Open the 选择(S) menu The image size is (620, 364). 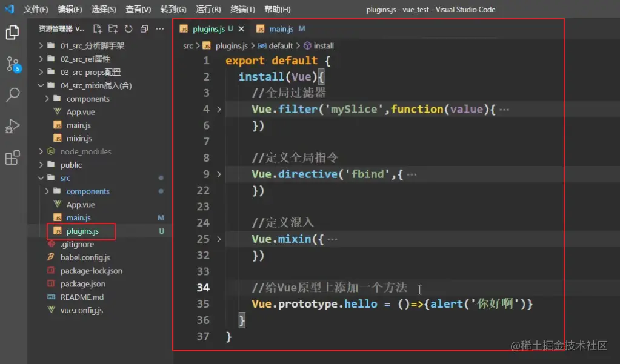tap(104, 9)
